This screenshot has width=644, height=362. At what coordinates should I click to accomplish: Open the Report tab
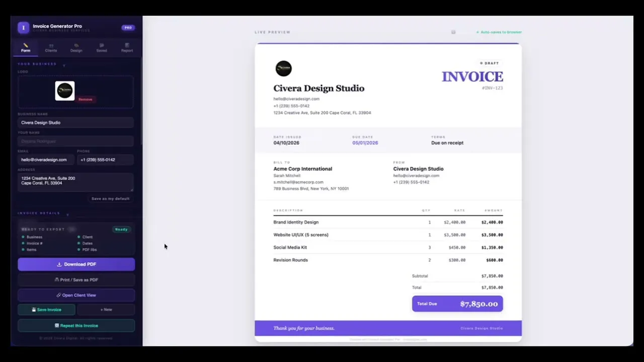click(127, 48)
